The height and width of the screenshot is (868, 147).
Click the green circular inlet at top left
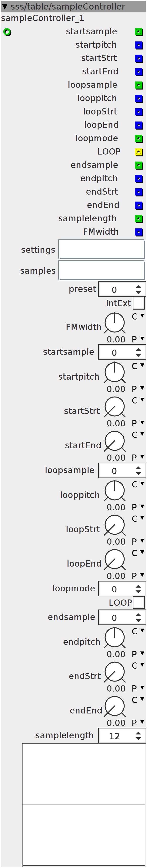pyautogui.click(x=7, y=32)
